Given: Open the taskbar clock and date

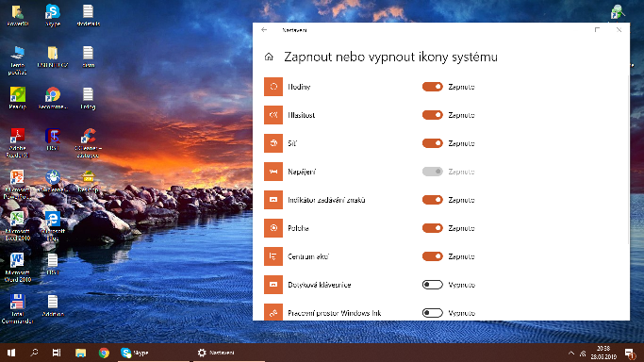Looking at the screenshot, I should (x=603, y=353).
